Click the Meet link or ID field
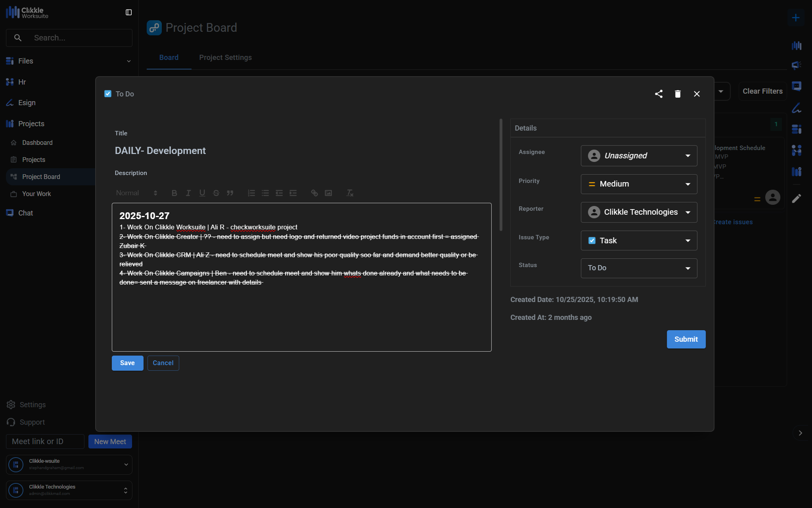 45,441
